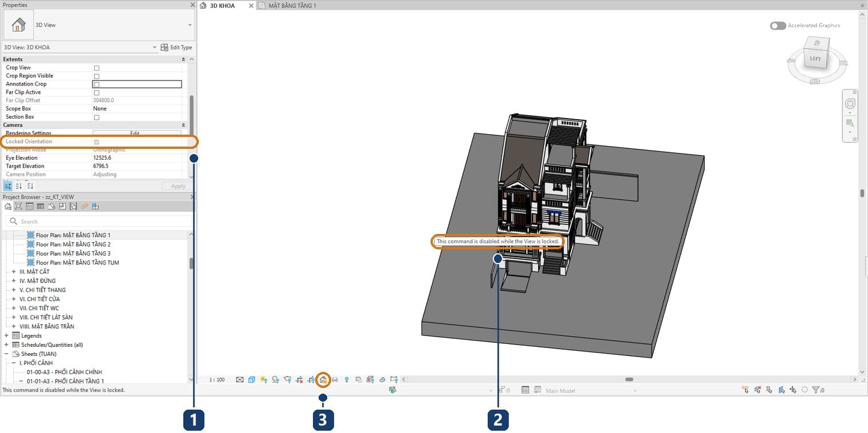
Task: Collapse the Sheets (TUAN) node
Action: (x=6, y=354)
